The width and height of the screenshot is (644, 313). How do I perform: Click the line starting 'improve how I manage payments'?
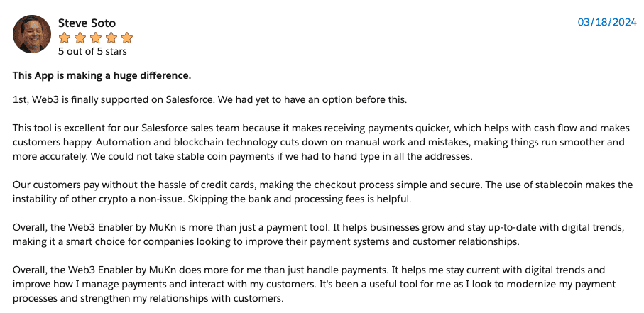click(x=315, y=284)
